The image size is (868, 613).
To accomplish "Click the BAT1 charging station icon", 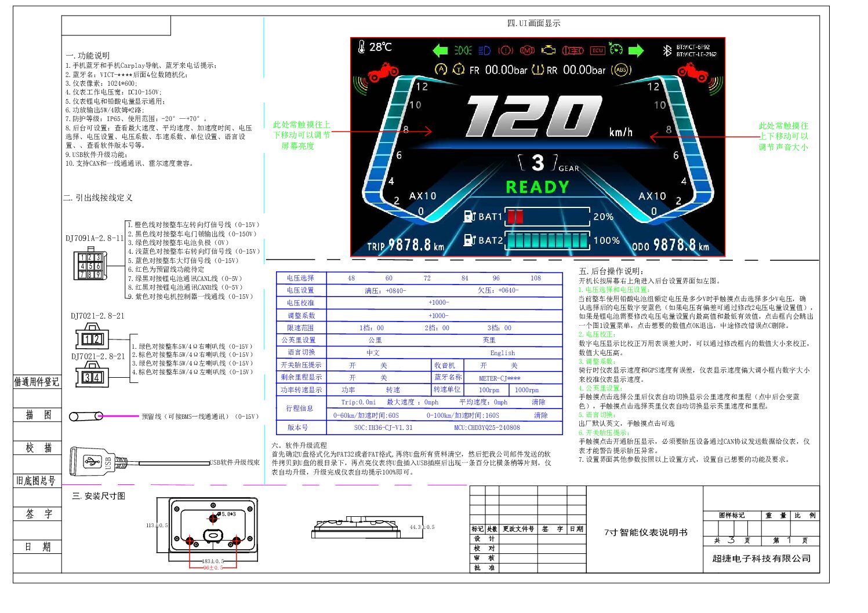I will 470,216.
